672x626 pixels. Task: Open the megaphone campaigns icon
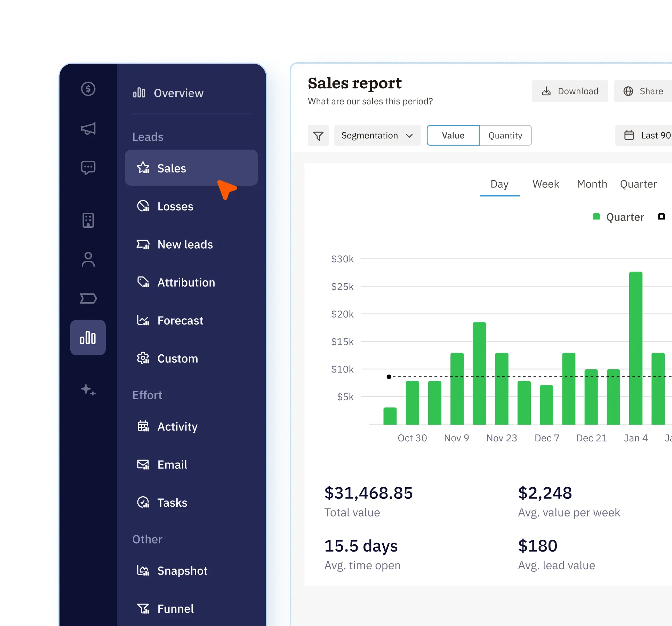tap(88, 129)
